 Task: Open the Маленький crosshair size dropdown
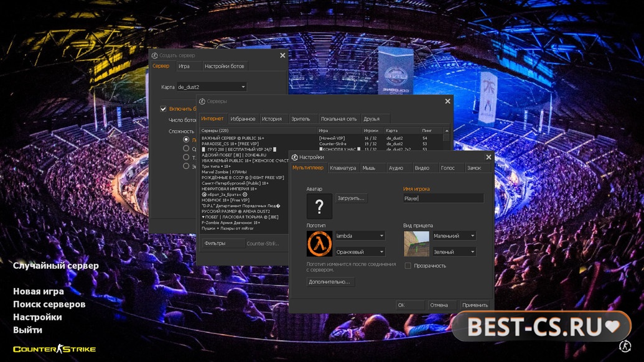click(x=454, y=236)
